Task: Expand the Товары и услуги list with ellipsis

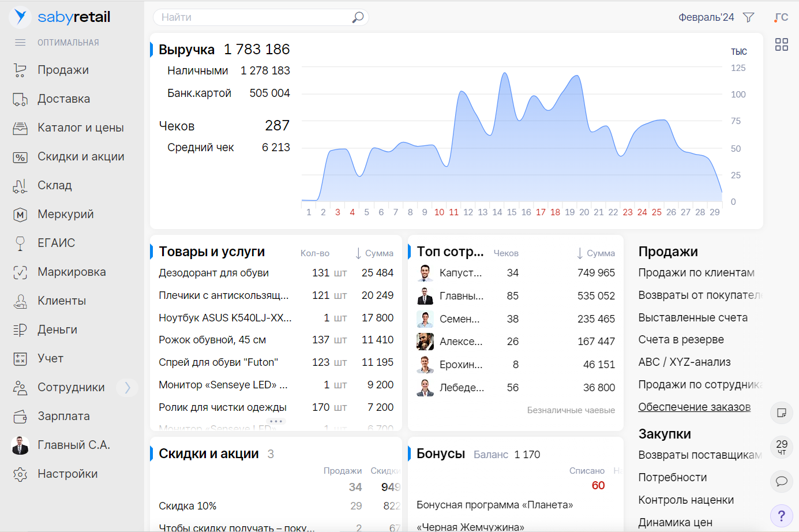Action: (x=276, y=421)
